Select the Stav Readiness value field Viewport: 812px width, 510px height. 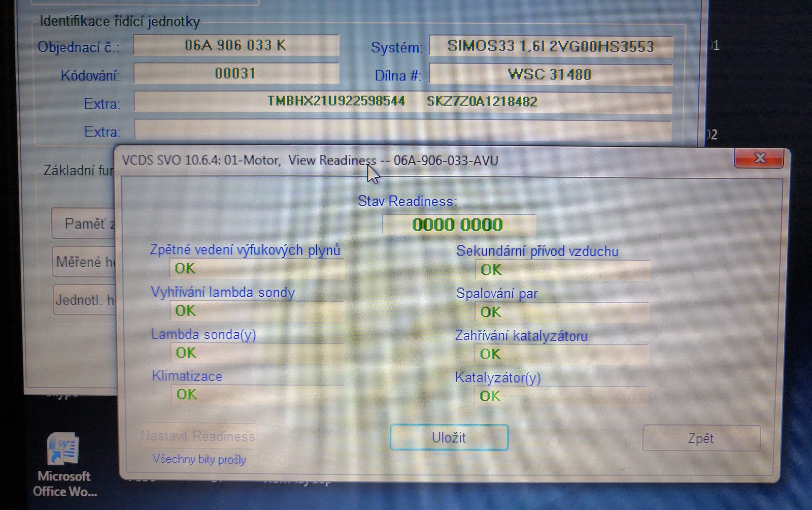pos(458,225)
